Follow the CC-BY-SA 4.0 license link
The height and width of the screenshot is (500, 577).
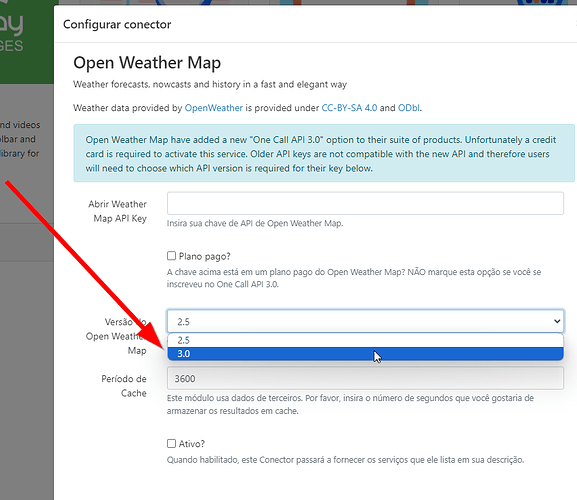349,108
